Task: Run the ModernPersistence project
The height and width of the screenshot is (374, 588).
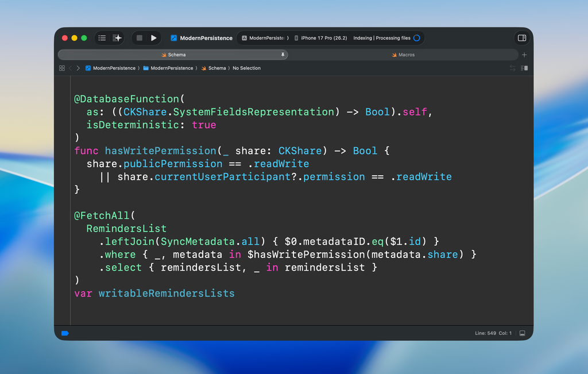Action: pyautogui.click(x=153, y=38)
